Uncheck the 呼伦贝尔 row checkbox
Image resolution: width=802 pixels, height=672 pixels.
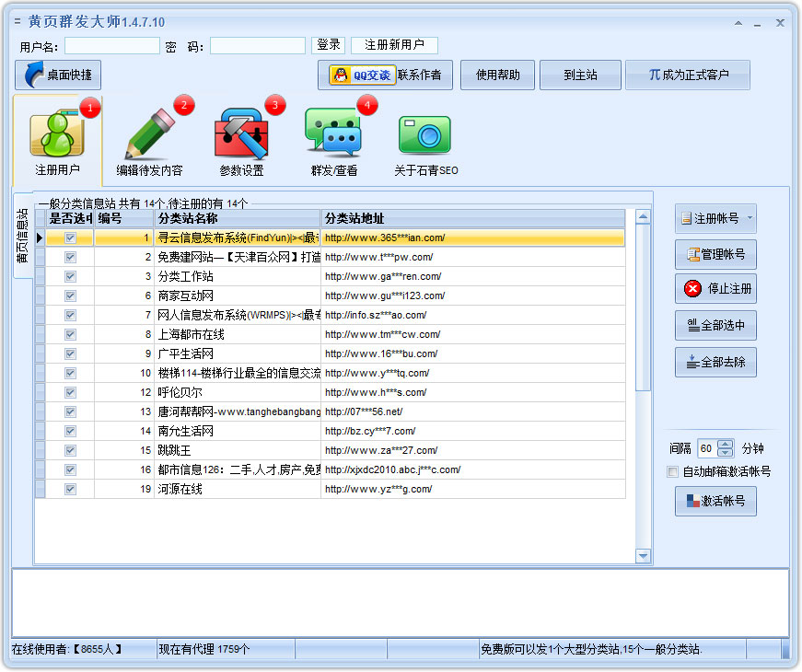pos(70,393)
